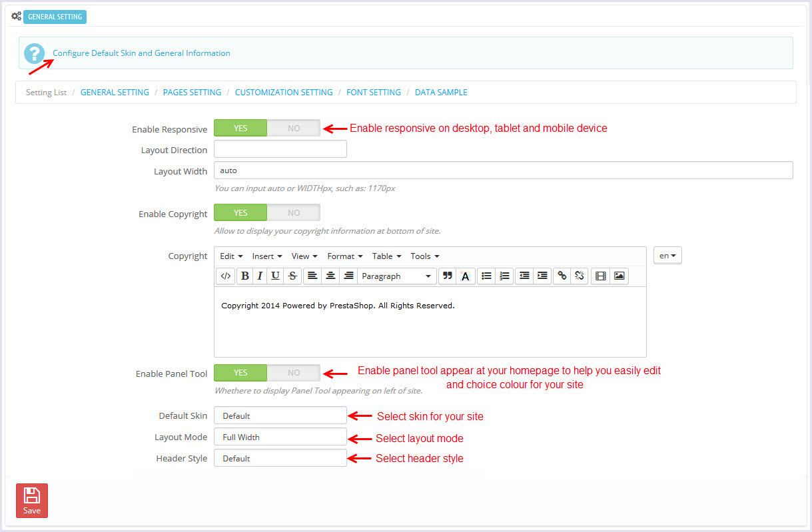
Task: Open the text color picker
Action: click(466, 276)
